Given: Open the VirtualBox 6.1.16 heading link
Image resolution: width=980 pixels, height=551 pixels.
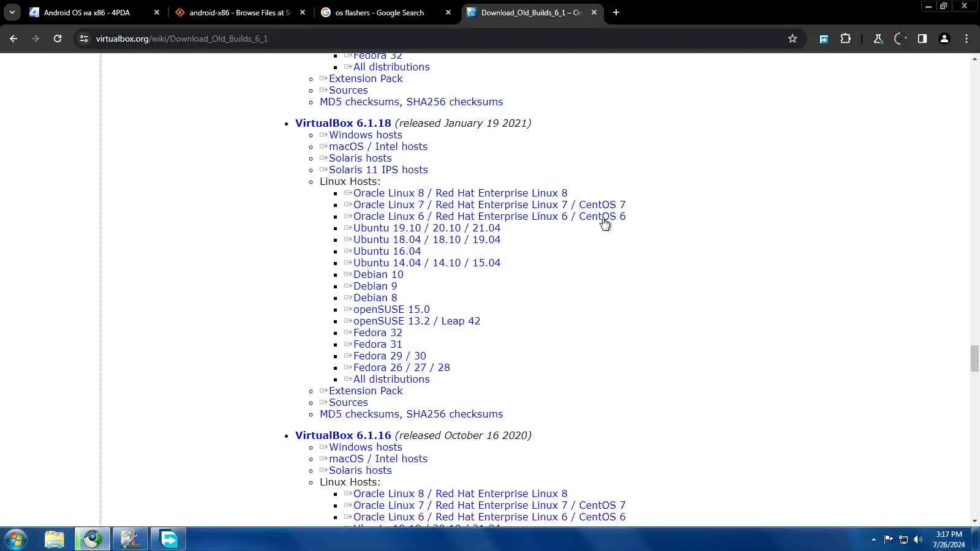Looking at the screenshot, I should (x=343, y=435).
